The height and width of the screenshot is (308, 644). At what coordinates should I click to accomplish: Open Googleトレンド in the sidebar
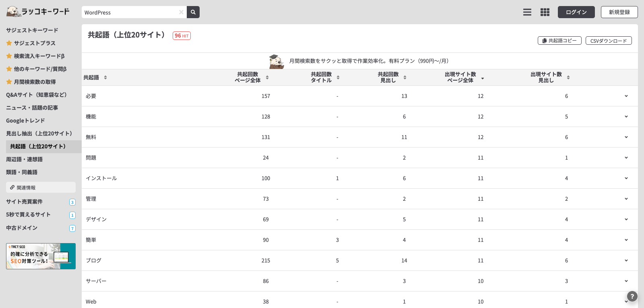click(x=25, y=121)
